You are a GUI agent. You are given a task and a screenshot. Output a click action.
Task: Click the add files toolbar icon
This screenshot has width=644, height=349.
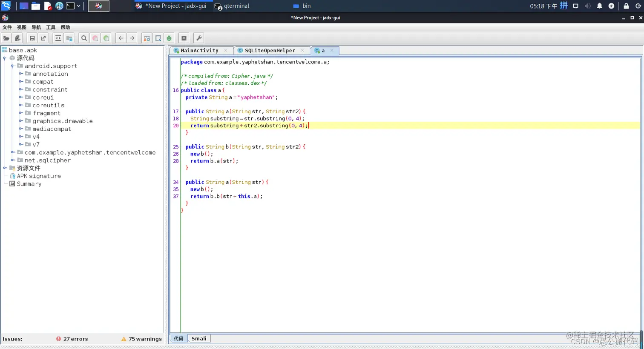(x=17, y=38)
